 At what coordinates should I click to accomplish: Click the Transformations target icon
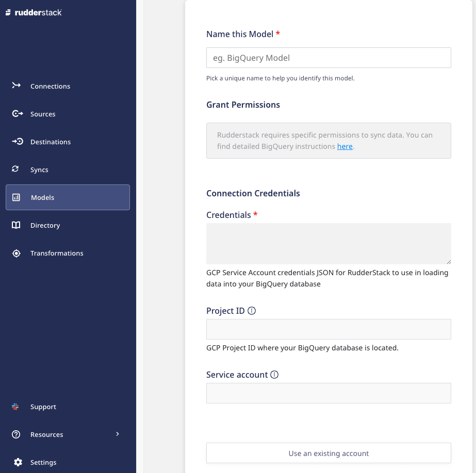point(16,253)
